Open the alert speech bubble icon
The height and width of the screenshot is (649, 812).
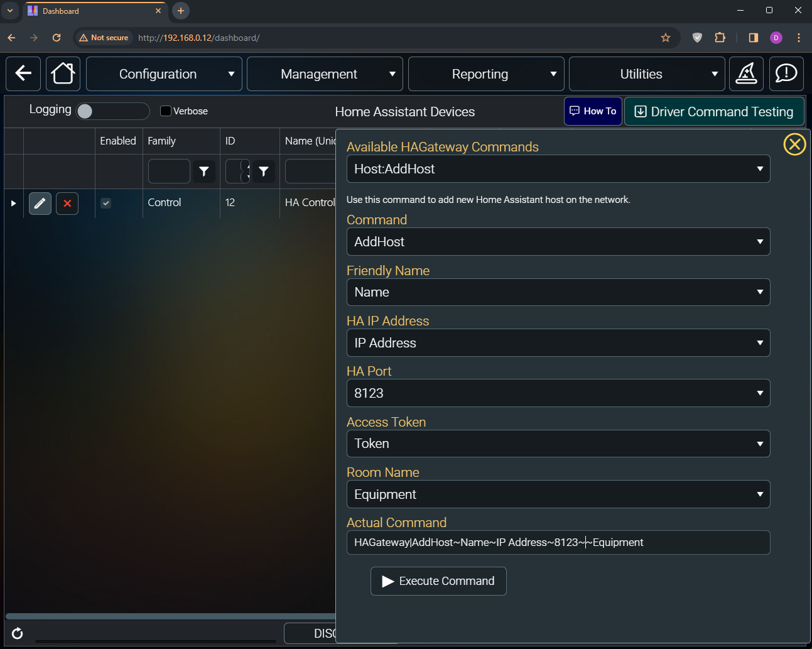pyautogui.click(x=786, y=74)
